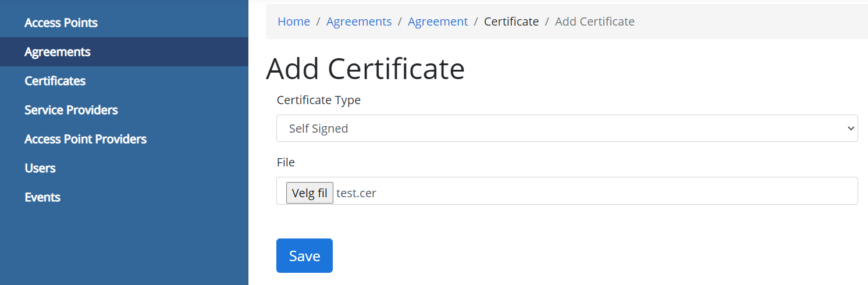Follow the Agreements breadcrumb link
This screenshot has width=868, height=285.
[x=359, y=22]
